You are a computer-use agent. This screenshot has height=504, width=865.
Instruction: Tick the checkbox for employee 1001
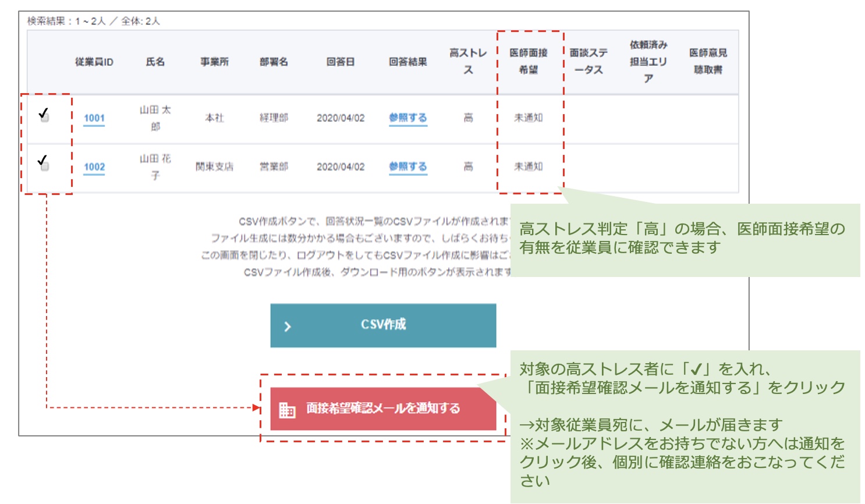(45, 118)
